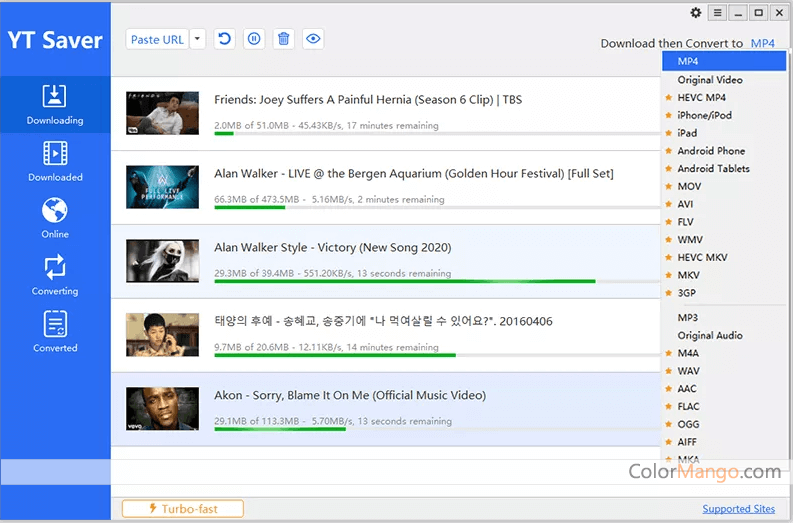Select title 'Alan Walker Style - Victory (New Song 2020)'
Screen dimensions: 793x523
click(x=333, y=247)
